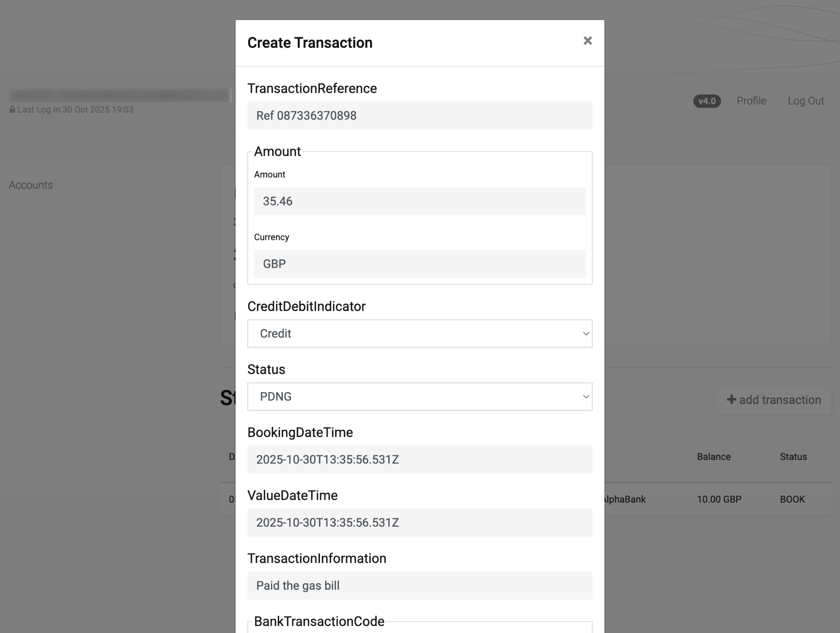Viewport: 840px width, 633px height.
Task: Click the plus icon beside add transaction
Action: coord(731,400)
